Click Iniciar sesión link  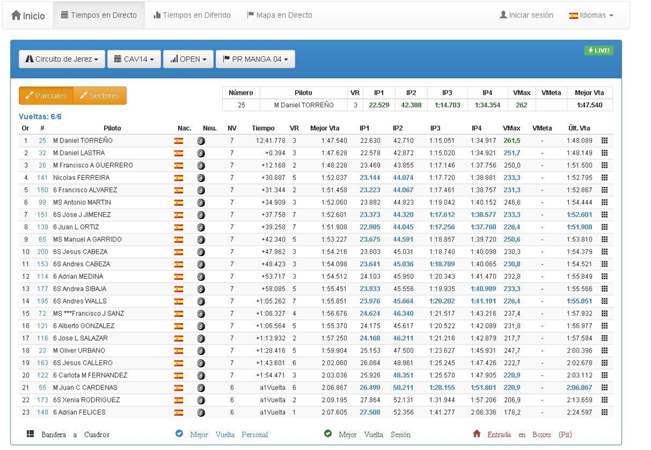[526, 15]
